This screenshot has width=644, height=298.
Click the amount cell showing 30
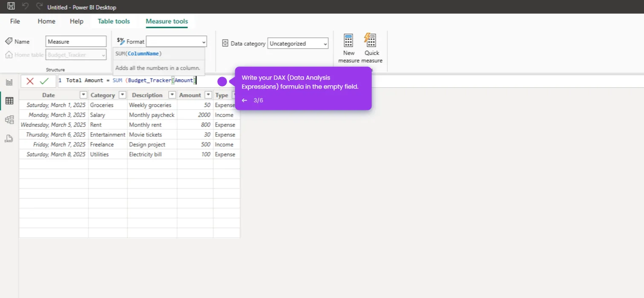(x=195, y=134)
